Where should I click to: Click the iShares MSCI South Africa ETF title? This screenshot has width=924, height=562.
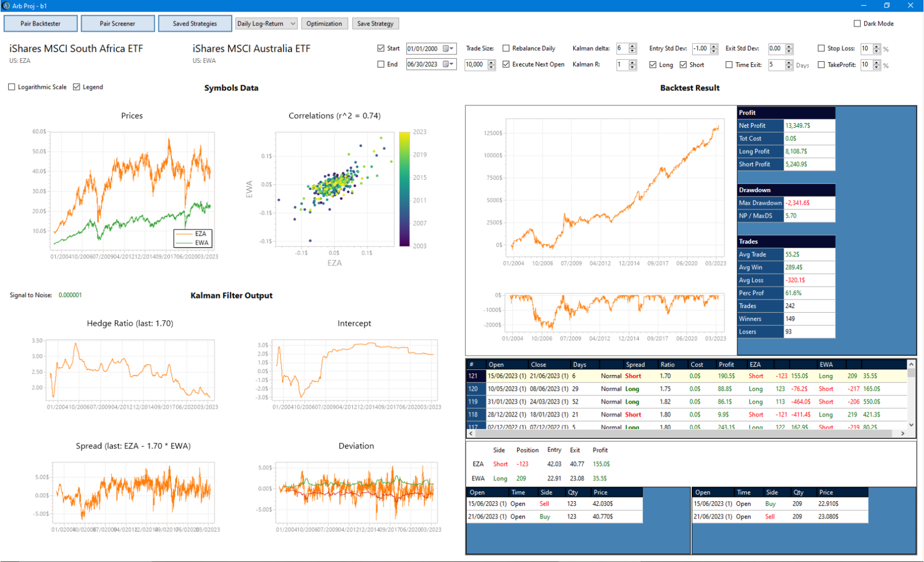pyautogui.click(x=76, y=48)
